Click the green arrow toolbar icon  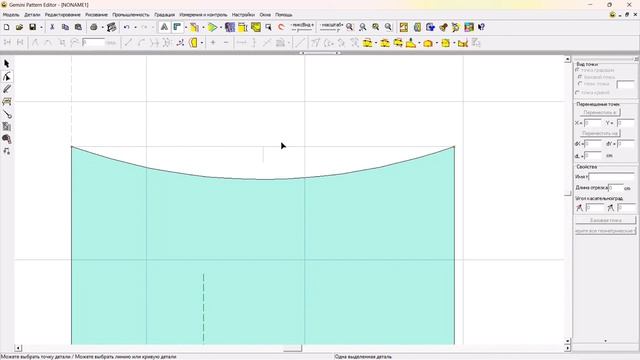tap(212, 27)
